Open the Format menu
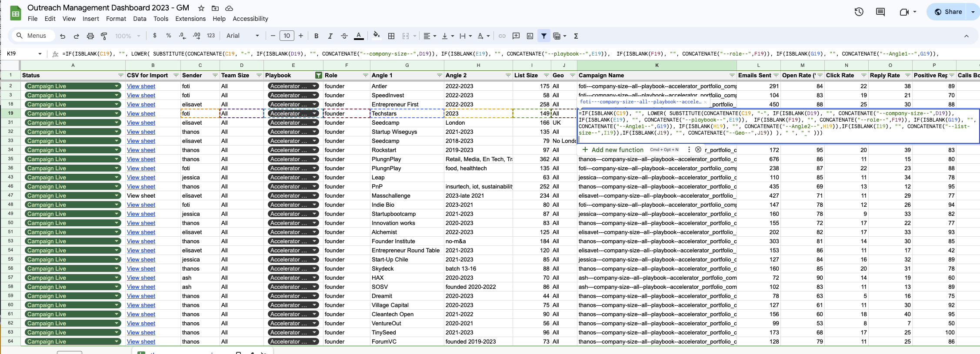The height and width of the screenshot is (354, 980). tap(116, 19)
